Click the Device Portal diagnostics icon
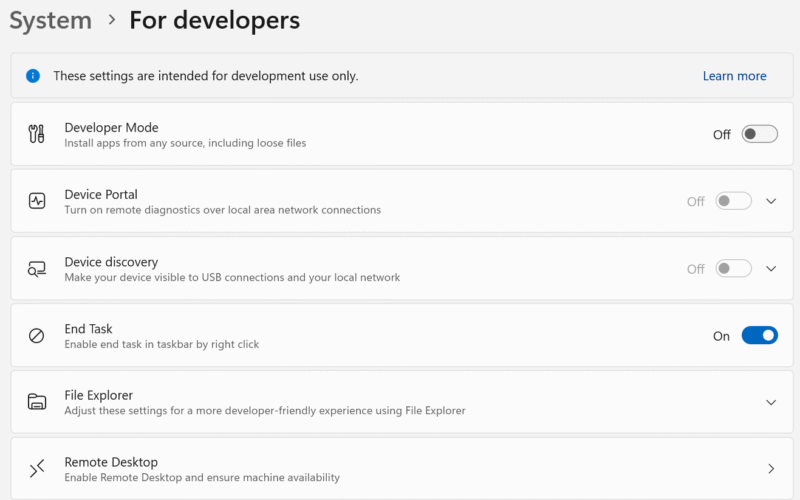This screenshot has width=800, height=500. click(37, 201)
